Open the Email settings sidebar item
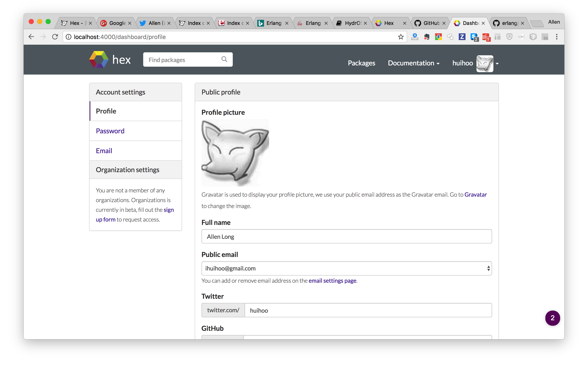The height and width of the screenshot is (373, 588). (104, 151)
